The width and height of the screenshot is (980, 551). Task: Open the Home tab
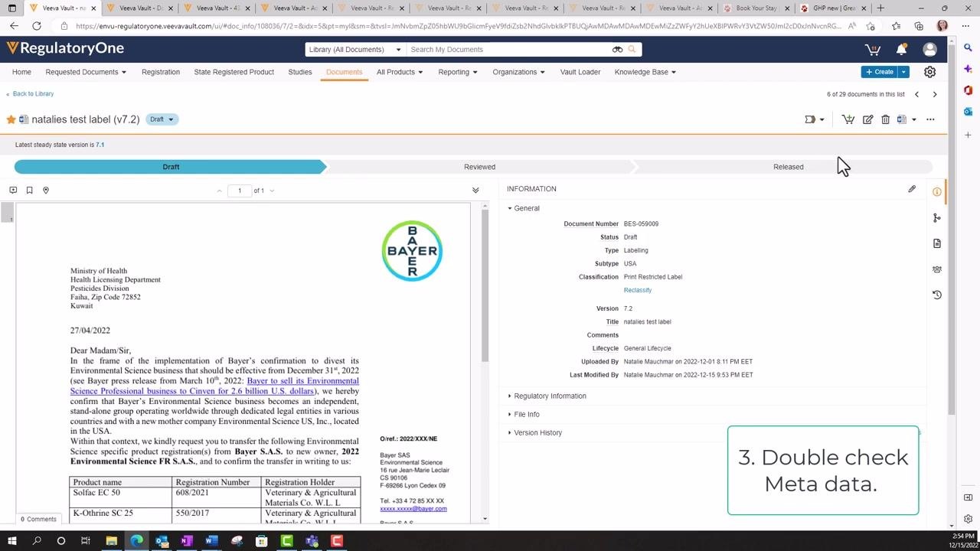[x=21, y=72]
